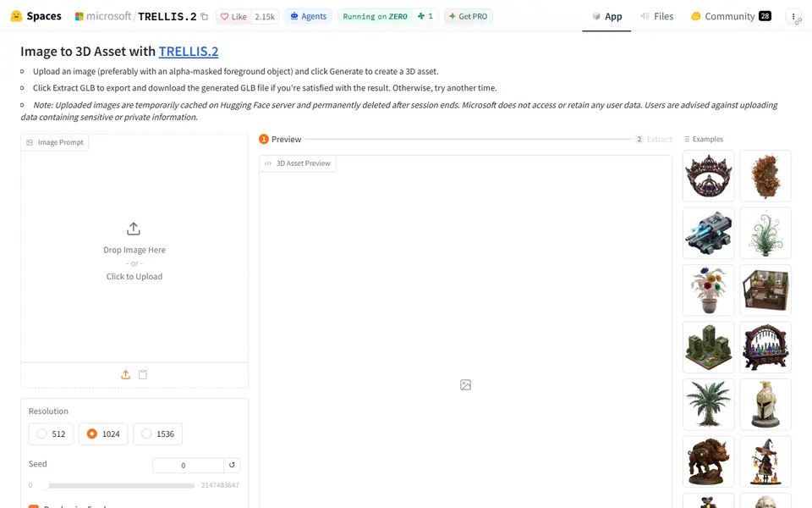Screen dimensions: 812x508
Task: Select the witch figure example thumbnail
Action: 765,461
